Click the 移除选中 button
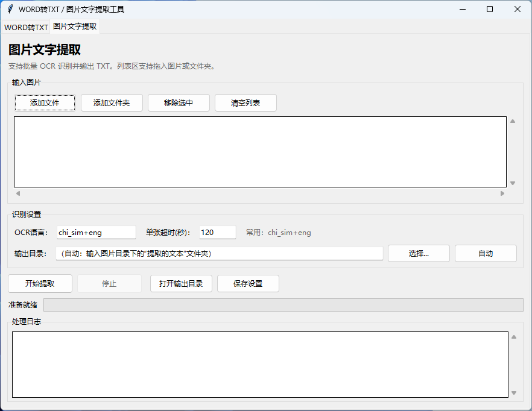The image size is (532, 411). pos(179,102)
